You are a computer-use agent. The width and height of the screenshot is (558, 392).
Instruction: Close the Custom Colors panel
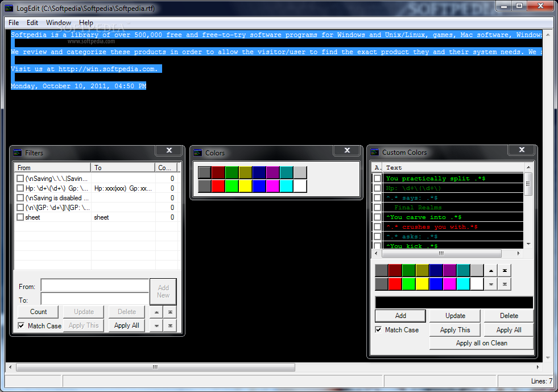click(x=522, y=150)
